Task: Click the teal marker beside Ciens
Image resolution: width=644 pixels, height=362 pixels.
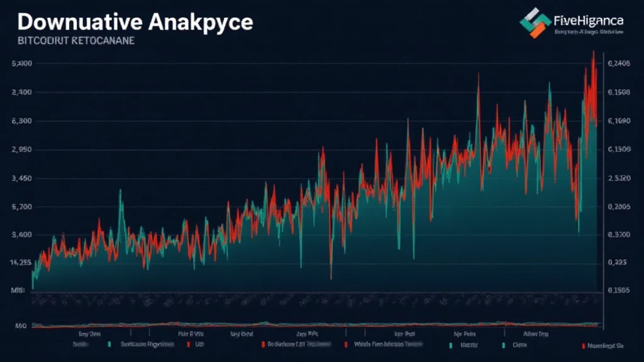Action: coord(504,345)
